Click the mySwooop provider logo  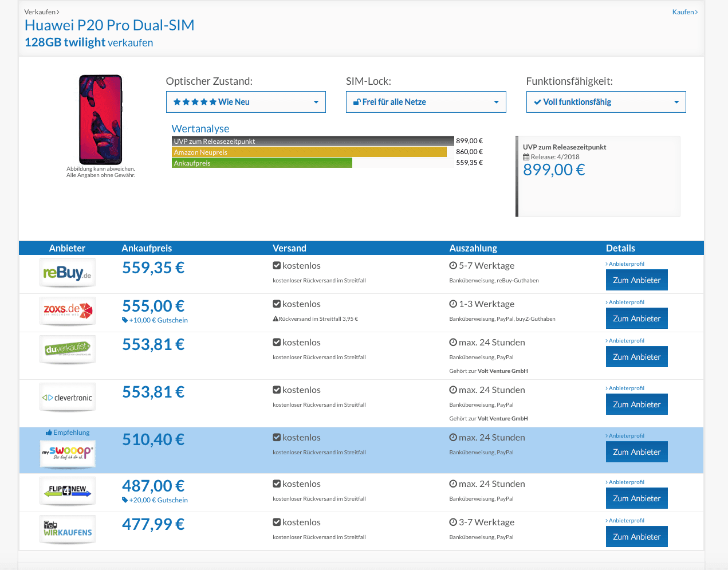68,453
